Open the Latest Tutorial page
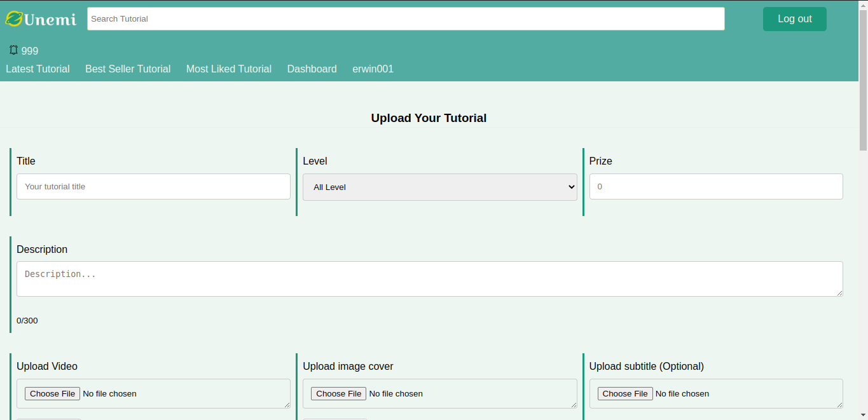Screen dimensions: 868x420 coord(38,69)
